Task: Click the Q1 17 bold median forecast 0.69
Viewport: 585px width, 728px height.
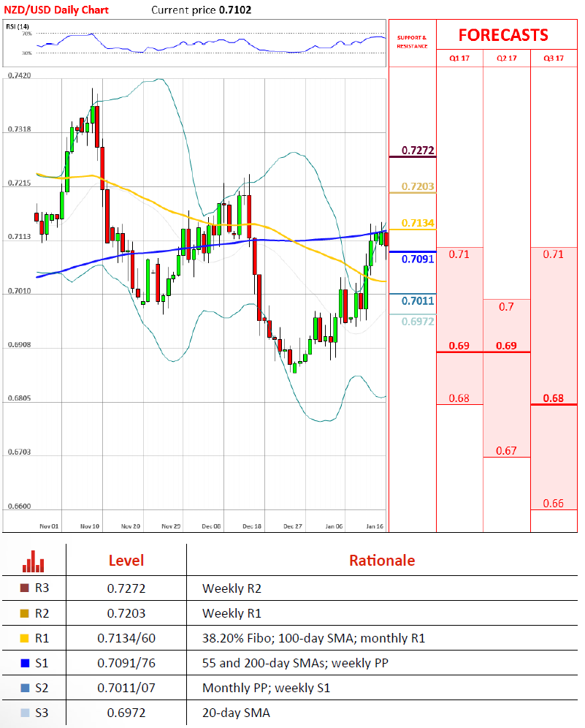Action: (459, 346)
